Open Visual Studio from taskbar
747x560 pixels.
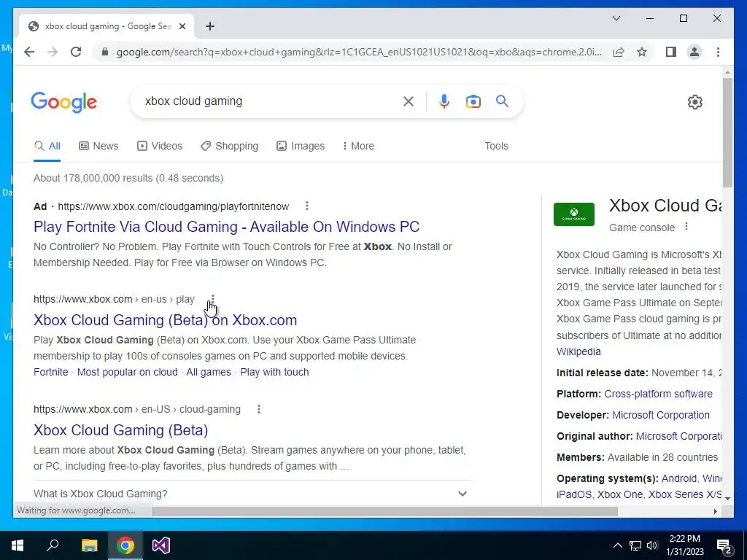pos(161,545)
